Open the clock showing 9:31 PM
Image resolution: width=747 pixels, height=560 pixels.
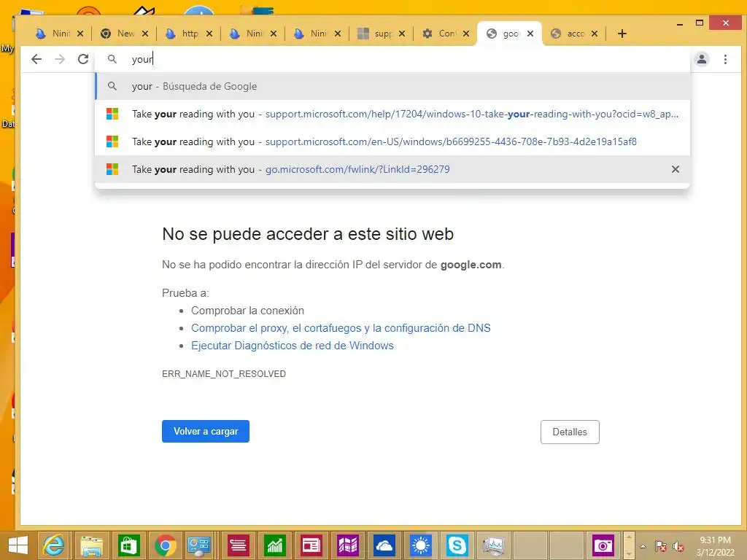click(x=715, y=546)
